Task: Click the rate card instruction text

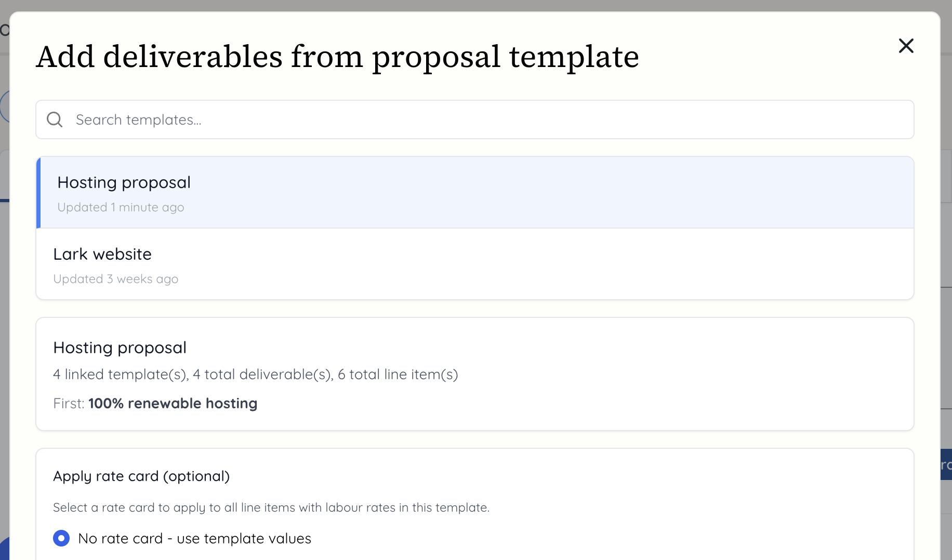Action: pyautogui.click(x=271, y=508)
